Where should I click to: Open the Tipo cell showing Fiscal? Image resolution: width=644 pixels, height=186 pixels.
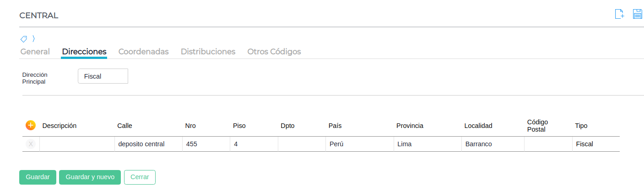[x=595, y=144]
